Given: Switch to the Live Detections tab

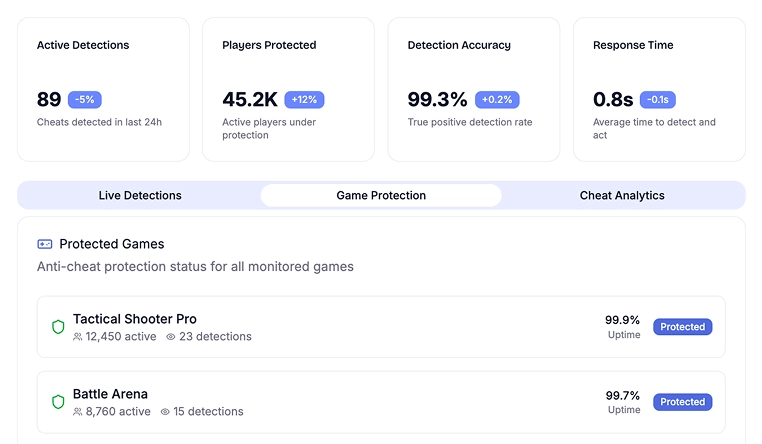Looking at the screenshot, I should pos(140,196).
